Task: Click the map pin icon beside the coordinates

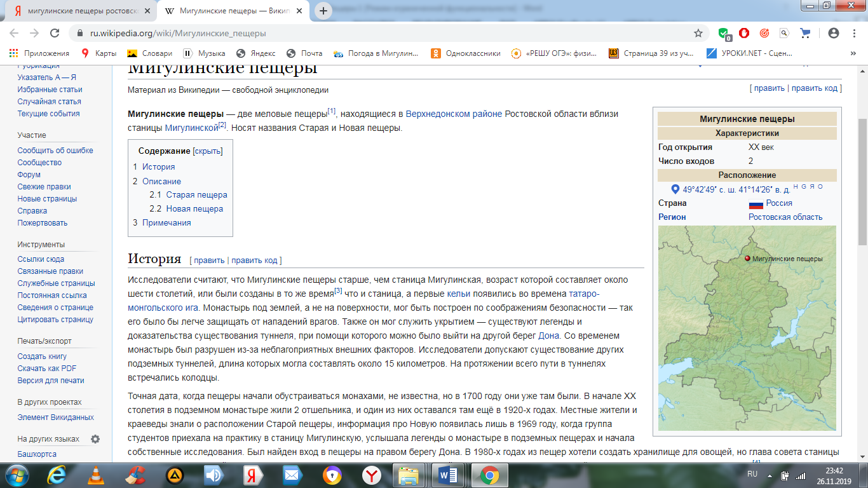Action: (x=675, y=189)
